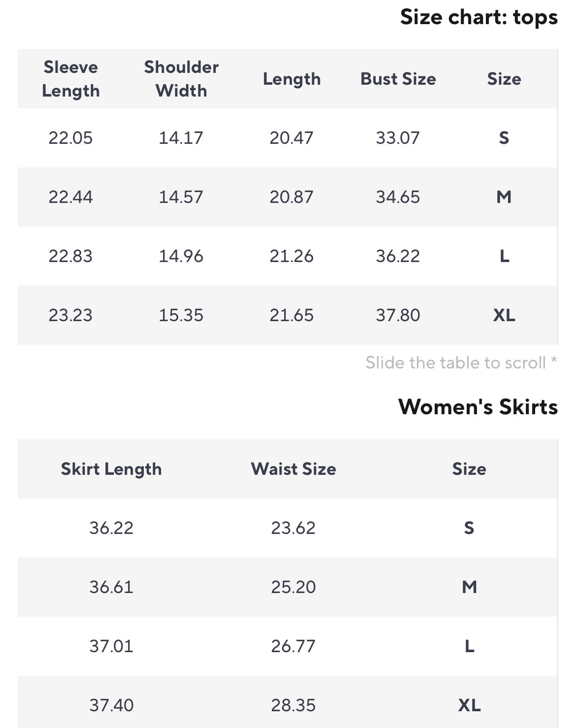Select size S in skirts chart
This screenshot has height=728, width=576.
click(x=469, y=528)
